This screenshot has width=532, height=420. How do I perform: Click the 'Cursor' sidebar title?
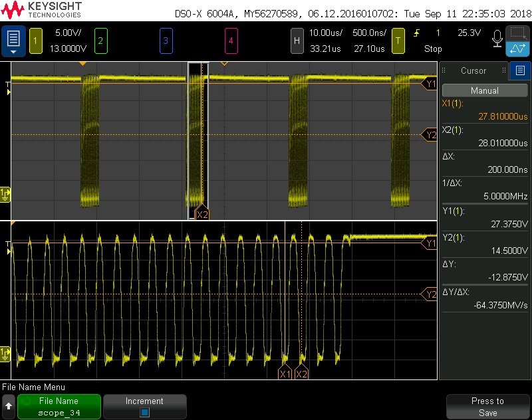(473, 70)
